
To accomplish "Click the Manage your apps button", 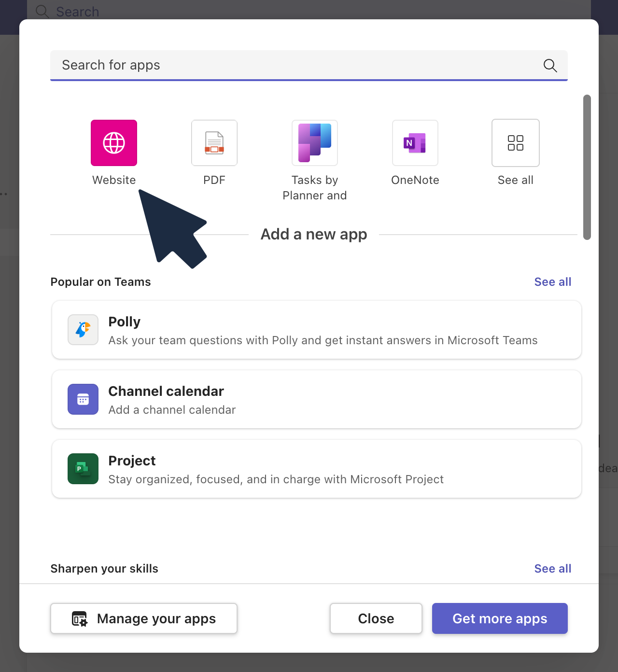I will (x=144, y=618).
